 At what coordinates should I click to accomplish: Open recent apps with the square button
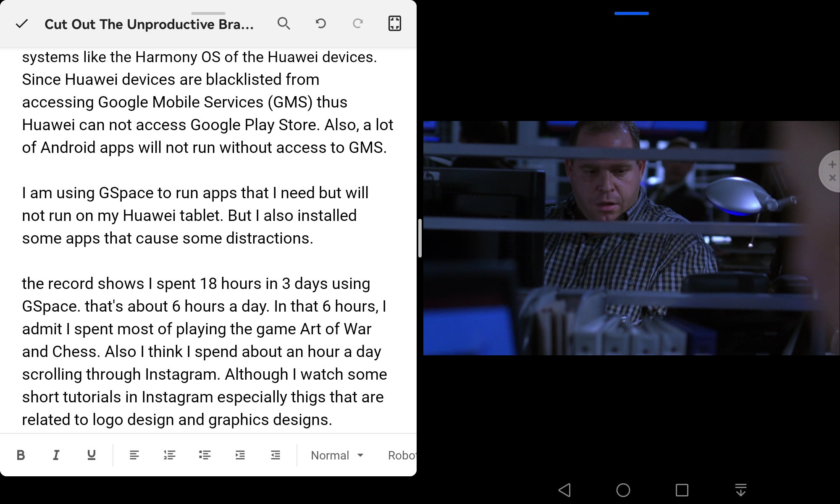[x=682, y=490]
